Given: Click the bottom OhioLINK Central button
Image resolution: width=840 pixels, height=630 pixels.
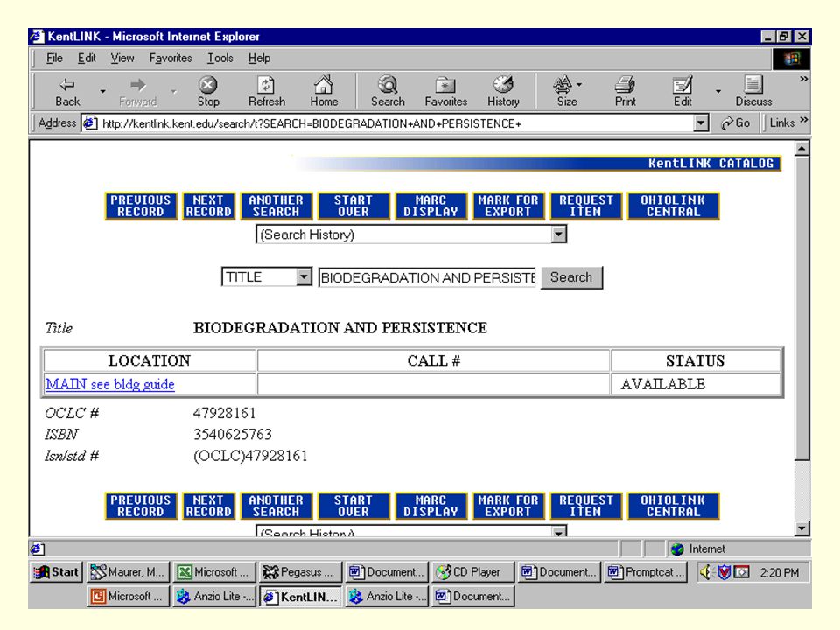Looking at the screenshot, I should pyautogui.click(x=673, y=506).
